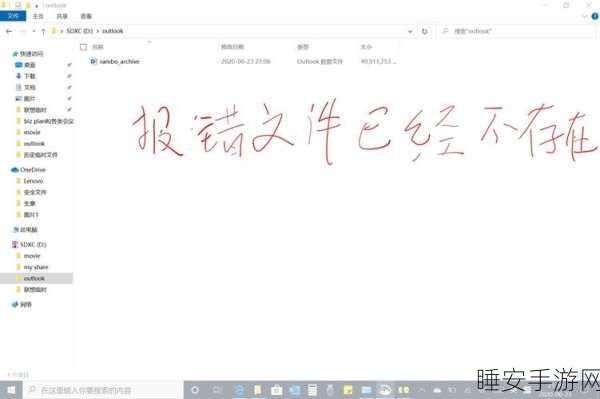Open Task View on taskbar

coord(217,390)
